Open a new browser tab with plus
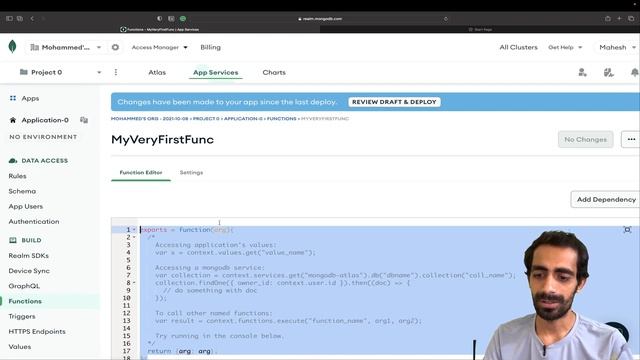This screenshot has width=640, height=360. pos(619,18)
